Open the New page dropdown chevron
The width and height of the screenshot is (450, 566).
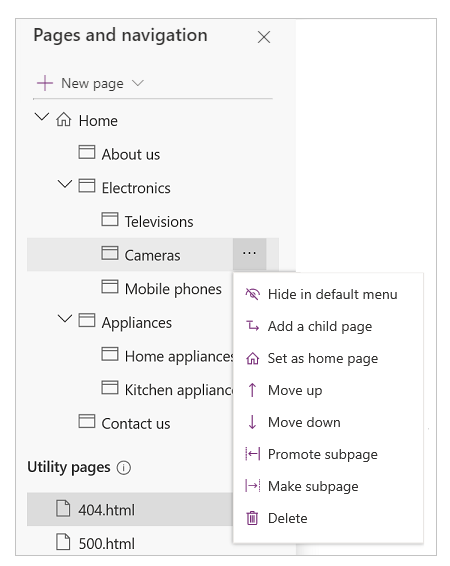tap(137, 83)
